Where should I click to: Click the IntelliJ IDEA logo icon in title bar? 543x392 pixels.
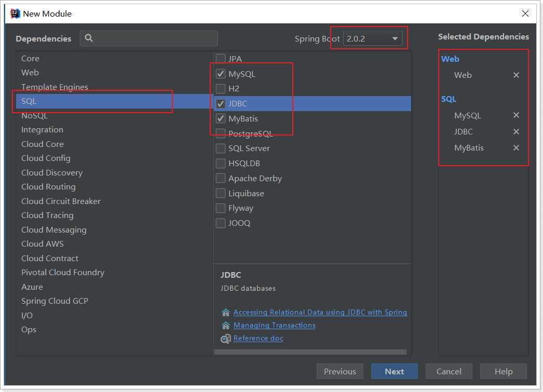coord(15,13)
